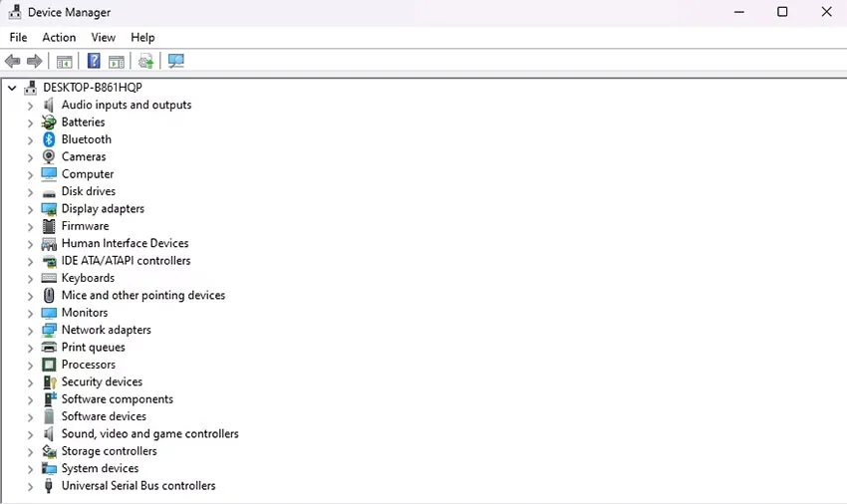Collapse the DESKTOP-B861HQP root node
The height and width of the screenshot is (504, 847).
pyautogui.click(x=12, y=88)
